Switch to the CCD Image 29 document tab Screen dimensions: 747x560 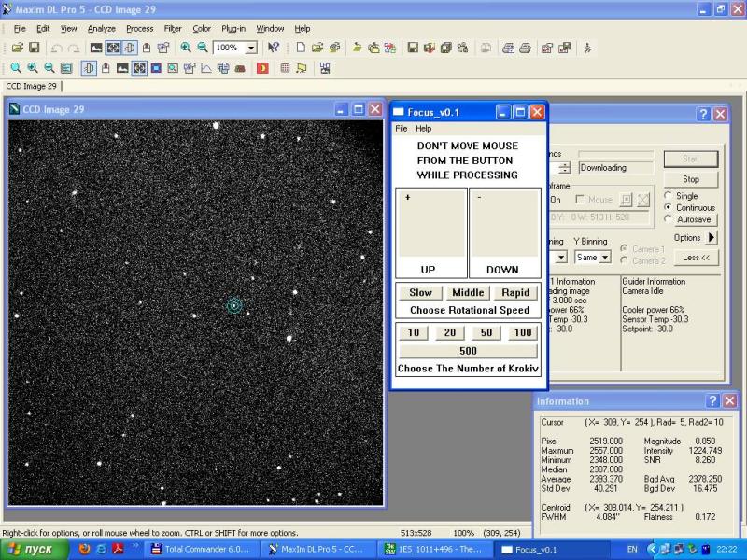coord(32,86)
